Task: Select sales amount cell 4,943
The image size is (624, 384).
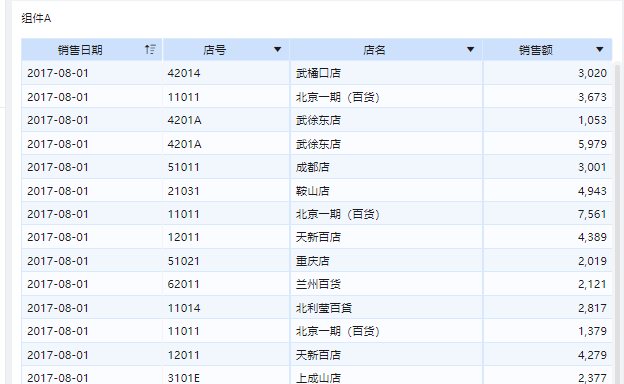Action: pos(548,191)
